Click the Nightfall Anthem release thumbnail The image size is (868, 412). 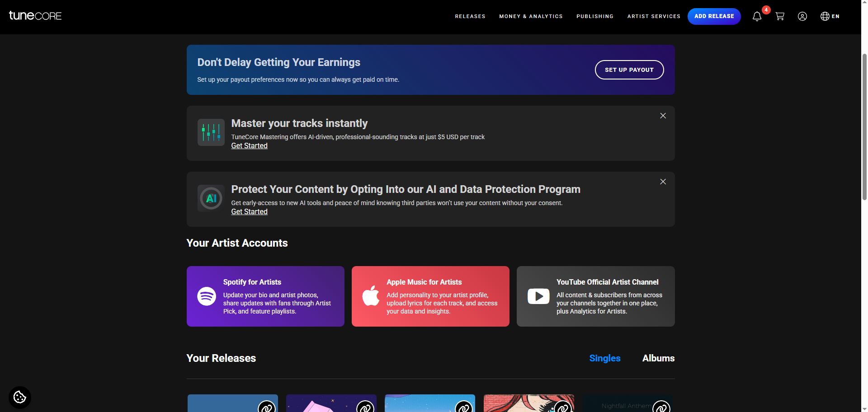pyautogui.click(x=628, y=403)
